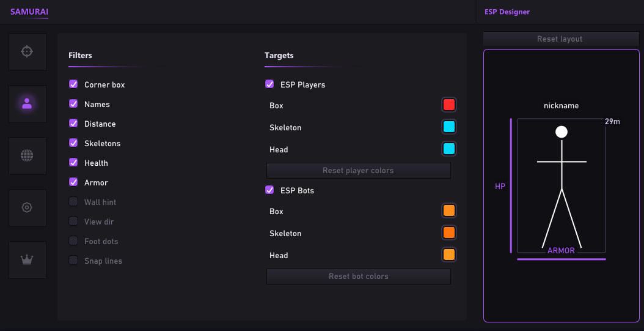Image resolution: width=644 pixels, height=331 pixels.
Task: Enable the Wall hint checkbox
Action: 73,202
